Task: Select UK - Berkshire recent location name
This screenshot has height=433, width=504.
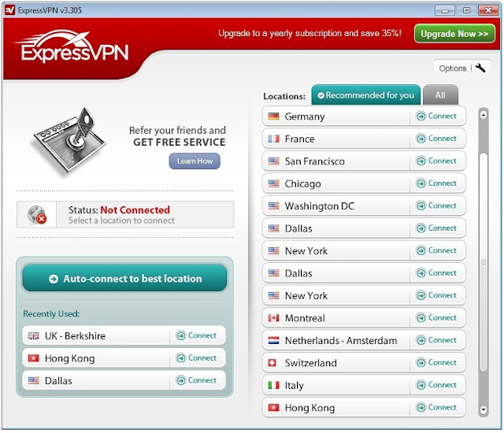Action: pyautogui.click(x=75, y=336)
